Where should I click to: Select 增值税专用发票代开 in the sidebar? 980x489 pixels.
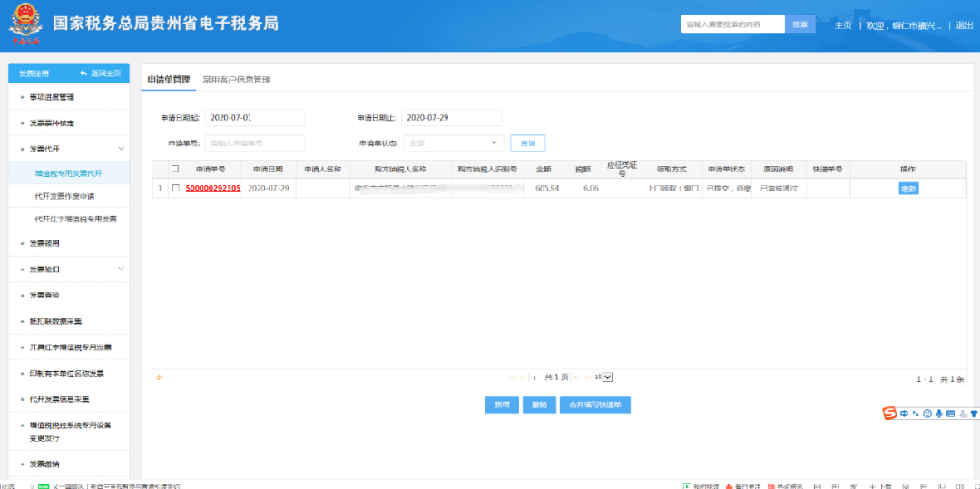69,173
